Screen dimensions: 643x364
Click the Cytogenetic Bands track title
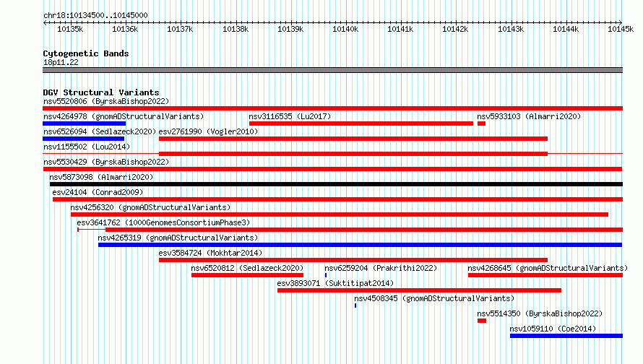86,53
